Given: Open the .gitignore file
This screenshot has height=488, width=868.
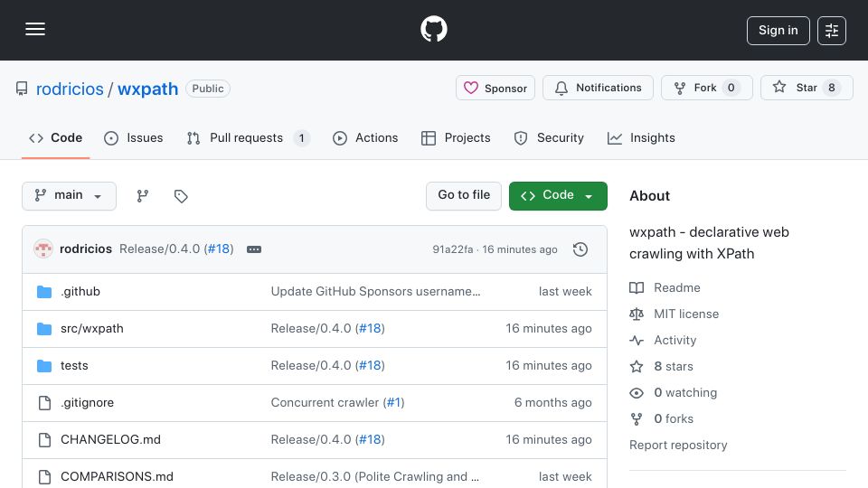Looking at the screenshot, I should 87,403.
